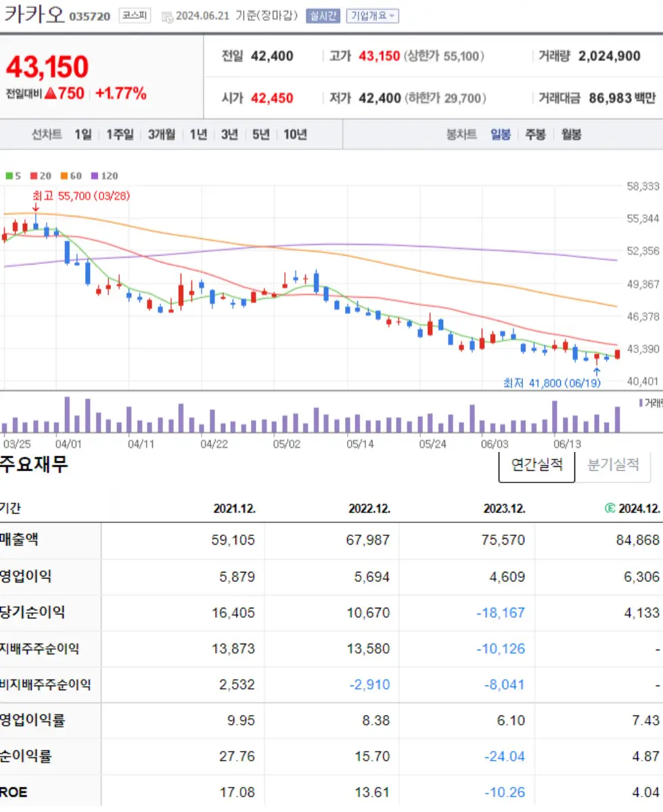This screenshot has height=812, width=663.
Task: Click the 최저 41,800 (06/19) chart marker
Action: click(x=551, y=383)
